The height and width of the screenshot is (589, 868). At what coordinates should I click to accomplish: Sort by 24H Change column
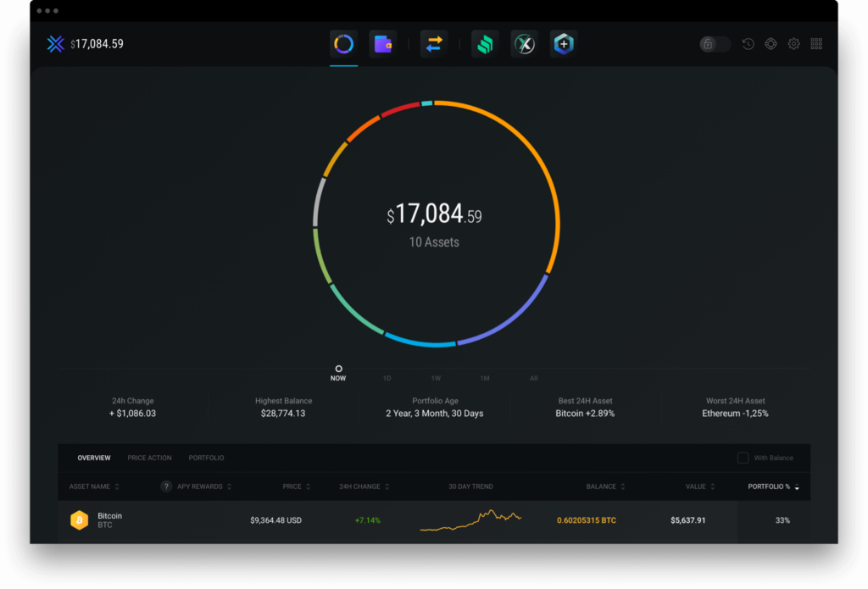364,486
